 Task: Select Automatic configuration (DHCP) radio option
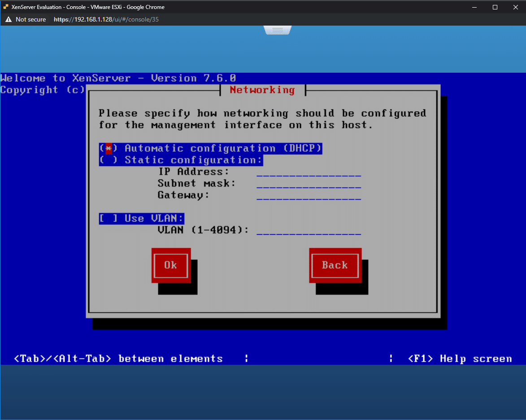[x=210, y=149]
